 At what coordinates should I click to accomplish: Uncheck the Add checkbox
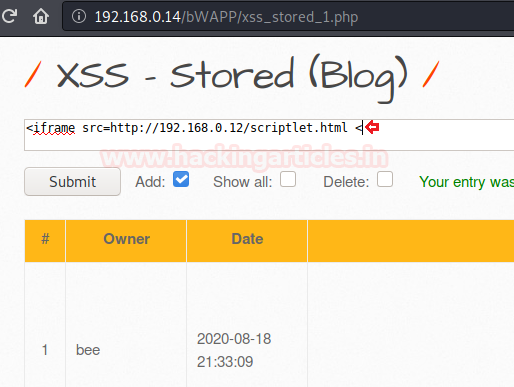pyautogui.click(x=181, y=179)
